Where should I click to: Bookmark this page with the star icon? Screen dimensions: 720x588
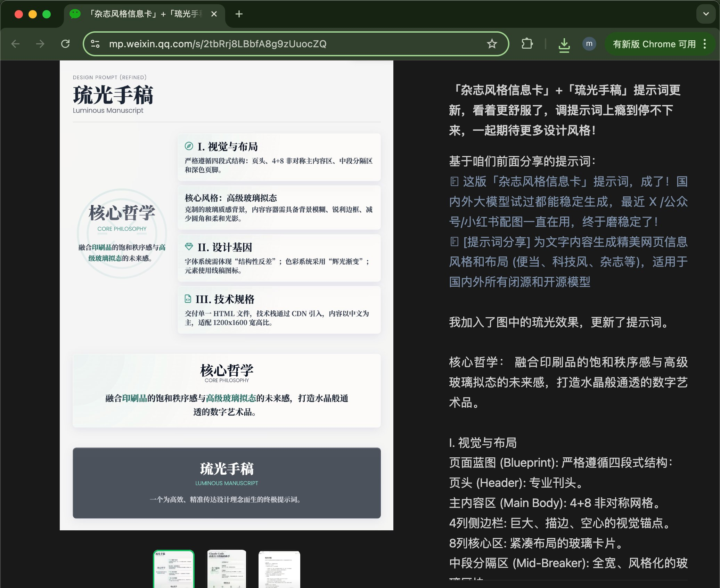pyautogui.click(x=492, y=44)
